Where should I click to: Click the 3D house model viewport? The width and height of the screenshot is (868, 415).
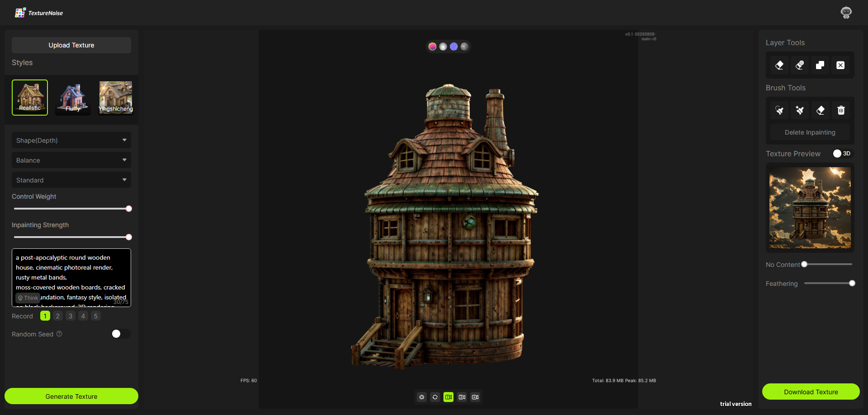(x=448, y=219)
